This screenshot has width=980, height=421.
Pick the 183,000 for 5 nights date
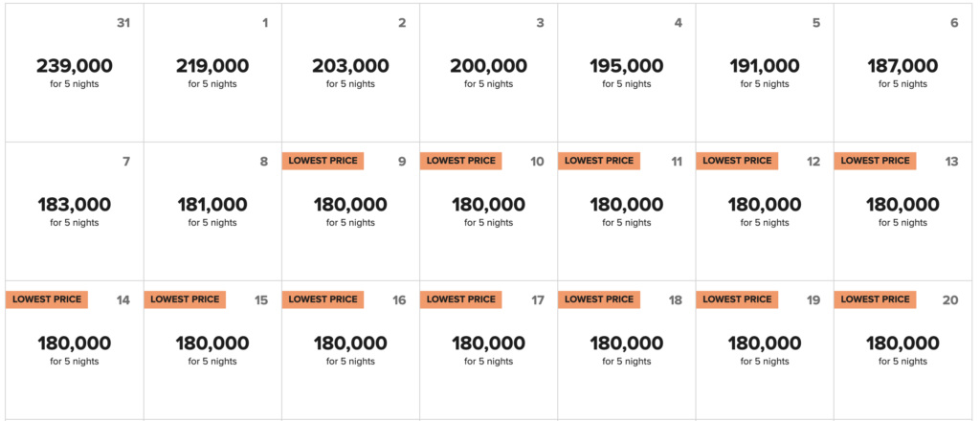[x=75, y=210]
